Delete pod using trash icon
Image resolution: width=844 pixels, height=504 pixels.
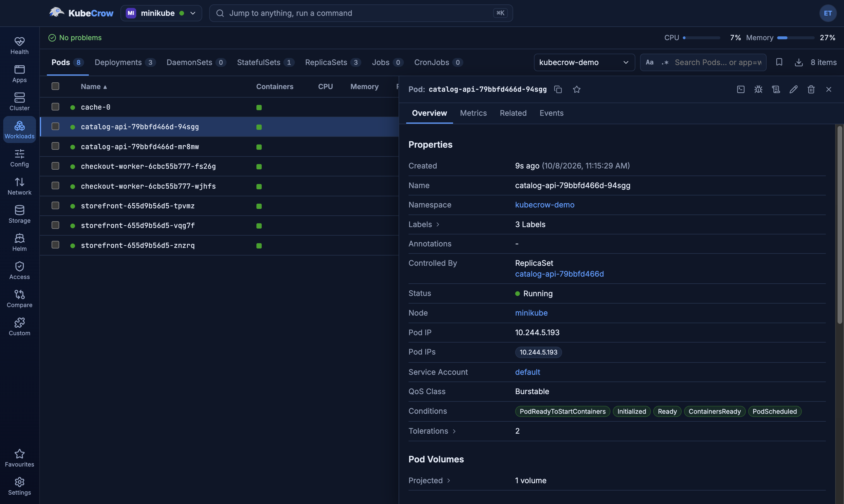[811, 89]
